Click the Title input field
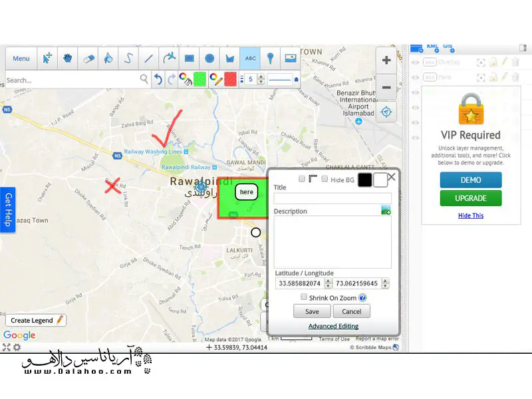Viewport: 532px width, 399px height. click(332, 198)
